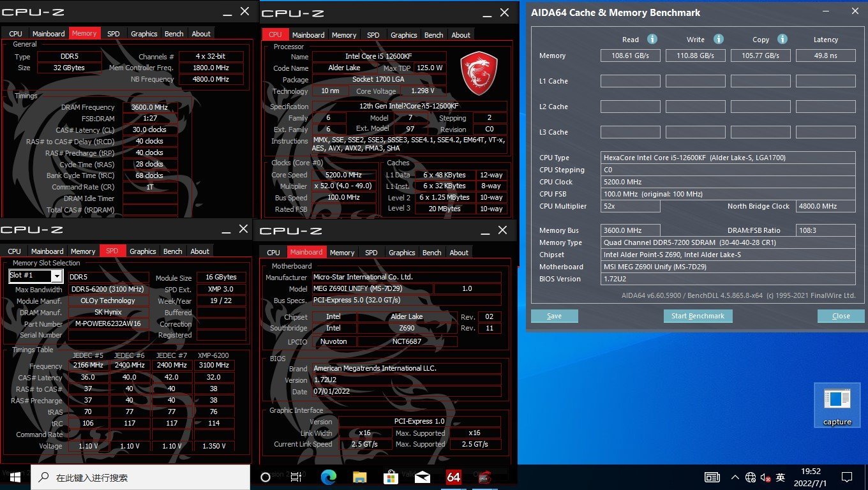Open Microsoft Store from the taskbar

coord(391,477)
